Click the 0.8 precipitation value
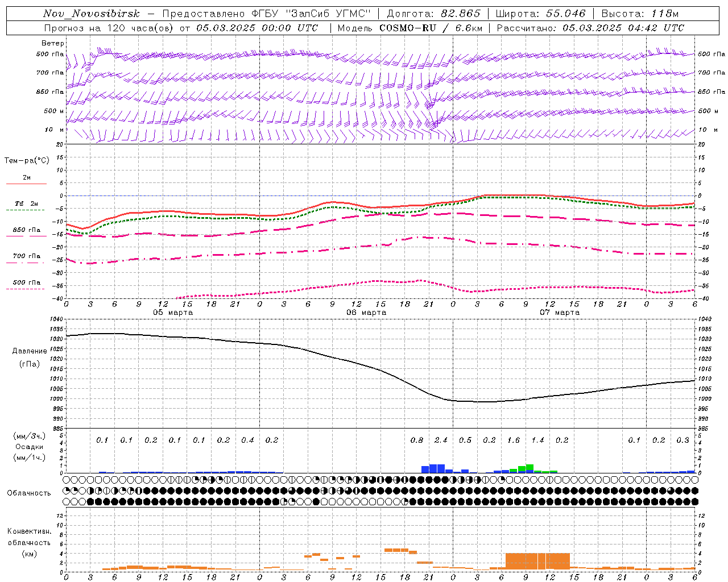 [x=417, y=440]
